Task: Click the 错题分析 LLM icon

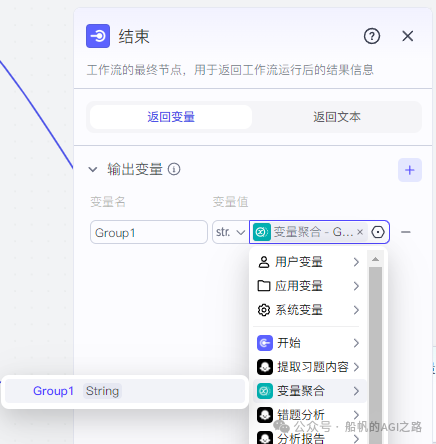Action: [x=265, y=415]
